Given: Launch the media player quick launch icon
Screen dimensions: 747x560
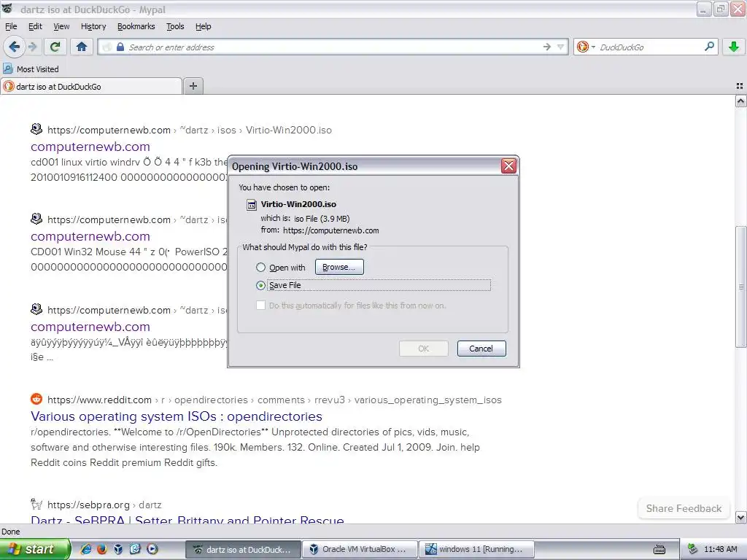Looking at the screenshot, I should click(152, 549).
